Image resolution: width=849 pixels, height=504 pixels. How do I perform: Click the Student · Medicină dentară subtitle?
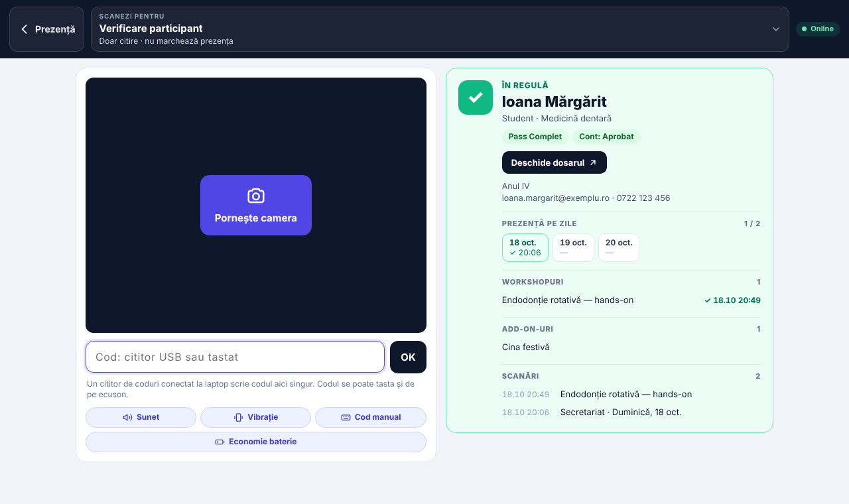[x=556, y=118]
